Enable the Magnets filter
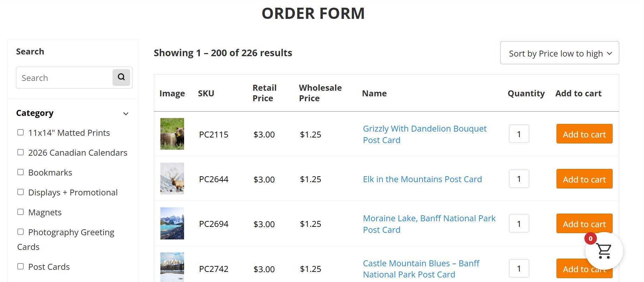This screenshot has height=282, width=644. (x=21, y=211)
